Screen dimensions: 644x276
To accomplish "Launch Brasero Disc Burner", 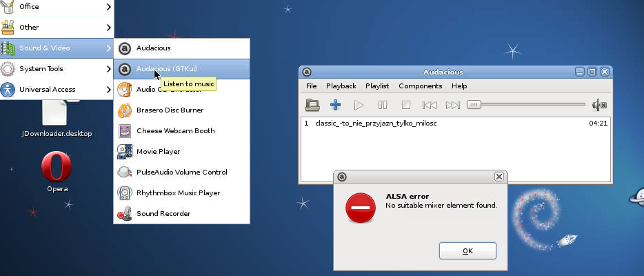I will point(181,110).
